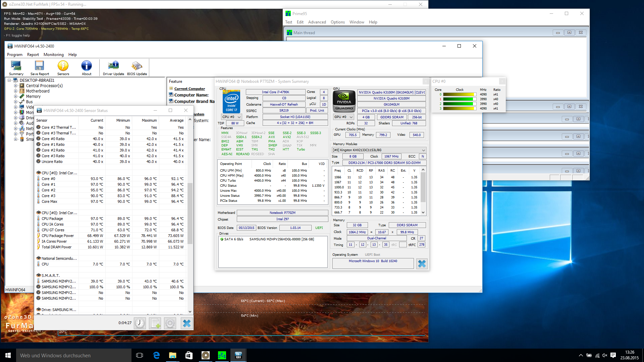Open GPU #0 selector dropdown
Image resolution: width=644 pixels, height=362 pixels.
tap(343, 117)
